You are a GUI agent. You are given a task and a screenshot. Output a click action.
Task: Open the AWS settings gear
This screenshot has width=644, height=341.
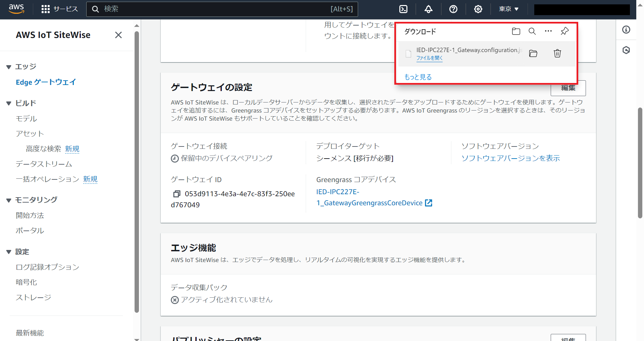pyautogui.click(x=478, y=9)
